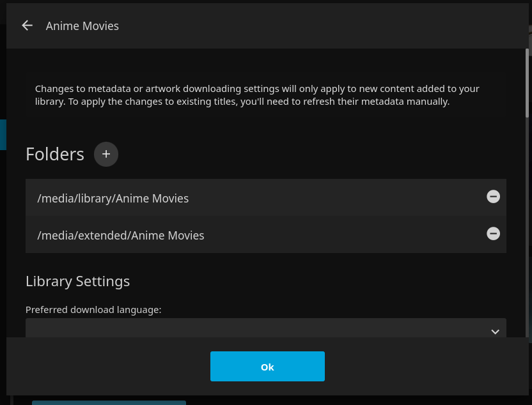532x405 pixels.
Task: Click the Folders section heading
Action: pyautogui.click(x=55, y=154)
